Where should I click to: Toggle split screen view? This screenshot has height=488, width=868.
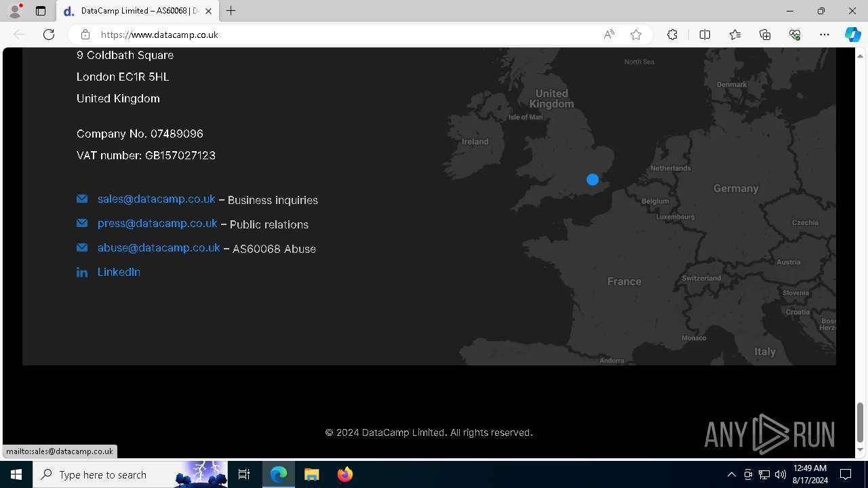click(x=705, y=35)
